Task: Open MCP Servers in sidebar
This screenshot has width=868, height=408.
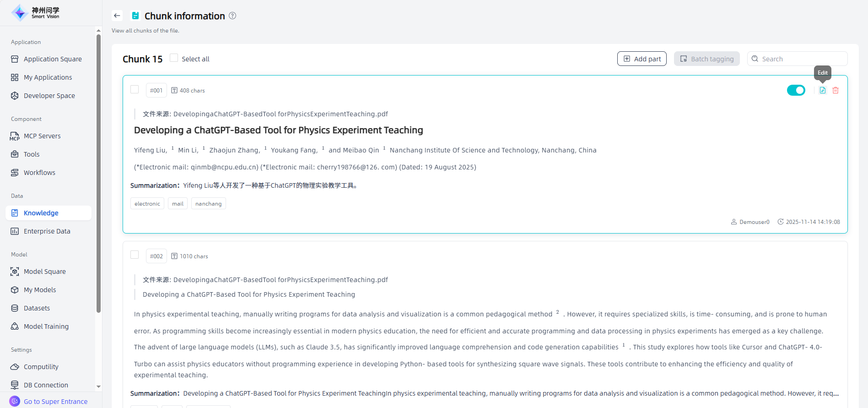Action: [42, 136]
